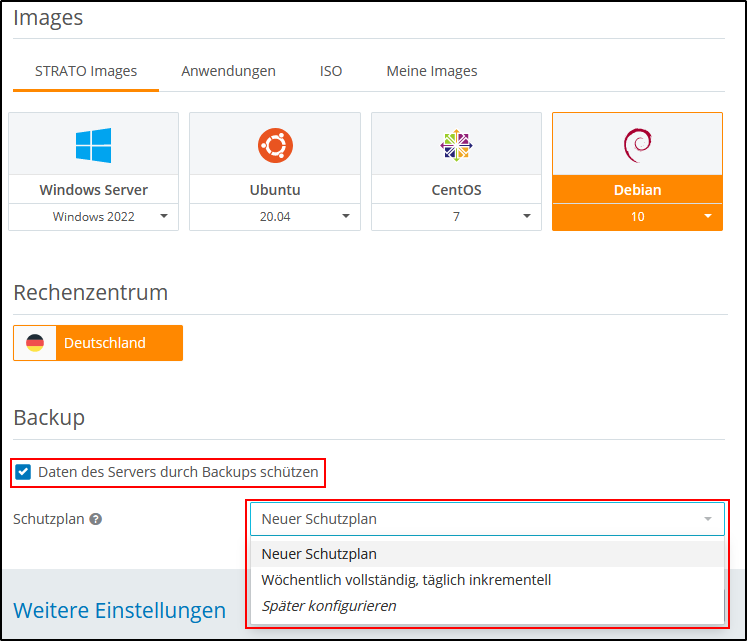Switch to the STRATO Images tab
This screenshot has height=641, width=747.
86,71
